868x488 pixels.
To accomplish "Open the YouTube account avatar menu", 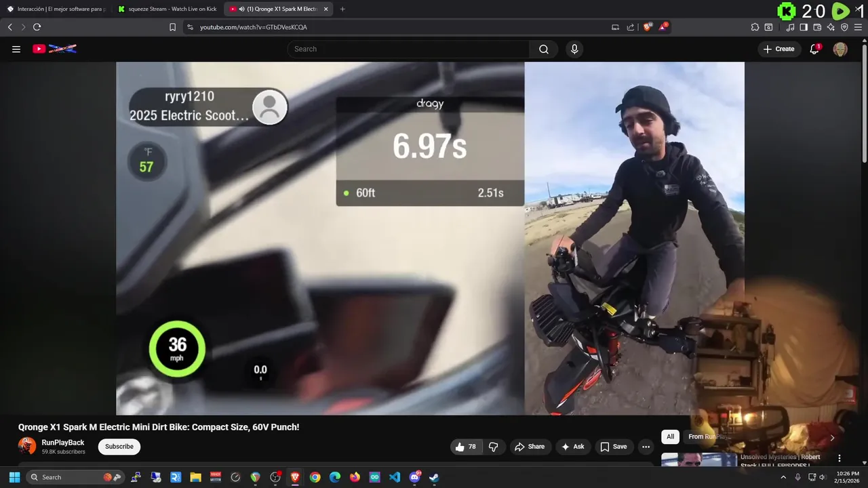I will tap(840, 49).
